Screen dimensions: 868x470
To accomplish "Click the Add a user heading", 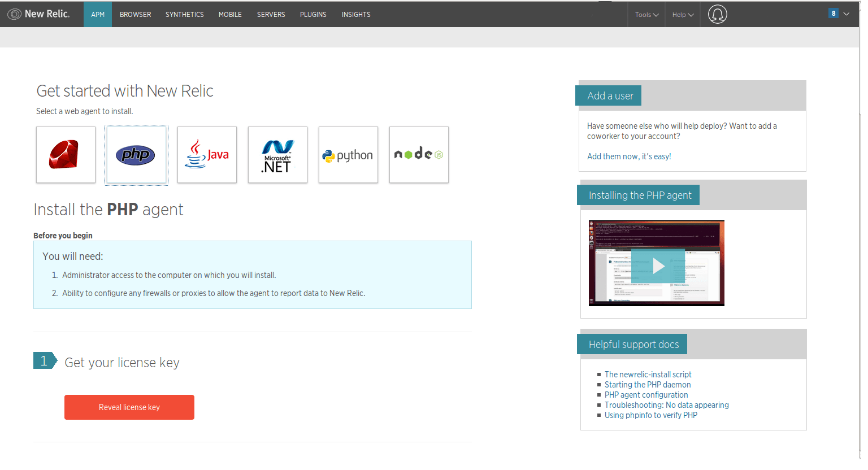I will 609,95.
